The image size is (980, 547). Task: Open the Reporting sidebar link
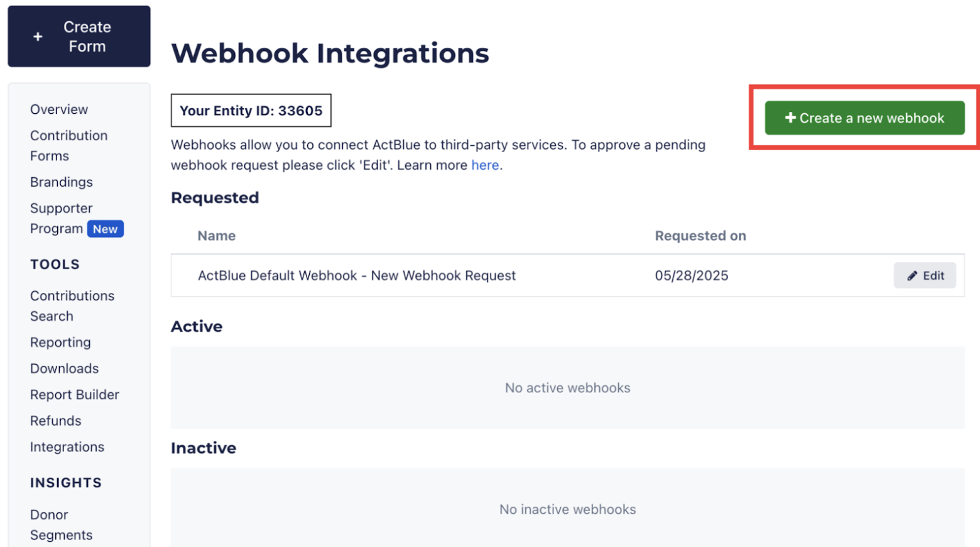coord(60,342)
